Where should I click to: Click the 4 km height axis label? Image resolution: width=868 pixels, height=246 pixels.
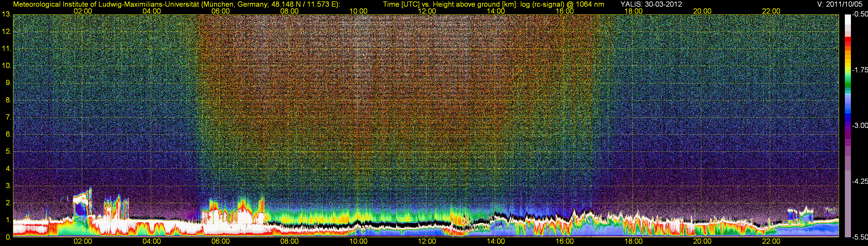click(8, 169)
